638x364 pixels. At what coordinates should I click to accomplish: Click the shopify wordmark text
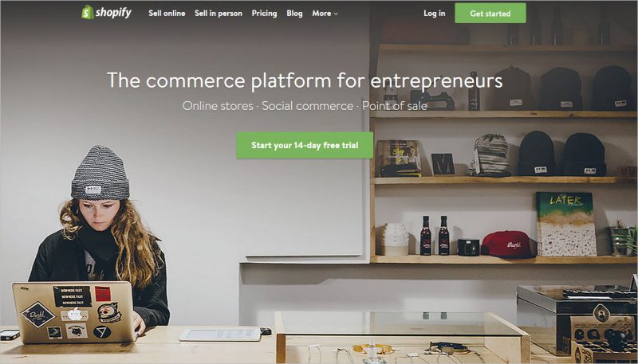coord(113,13)
